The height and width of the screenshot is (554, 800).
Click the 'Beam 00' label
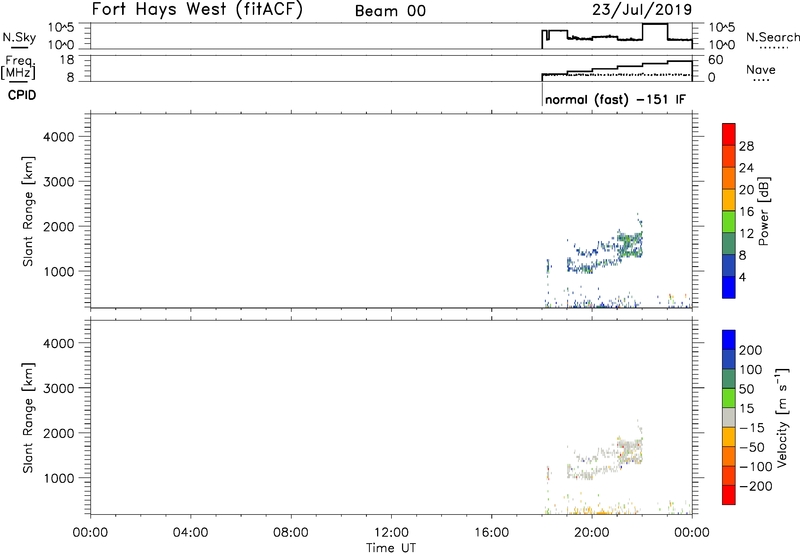pyautogui.click(x=390, y=11)
